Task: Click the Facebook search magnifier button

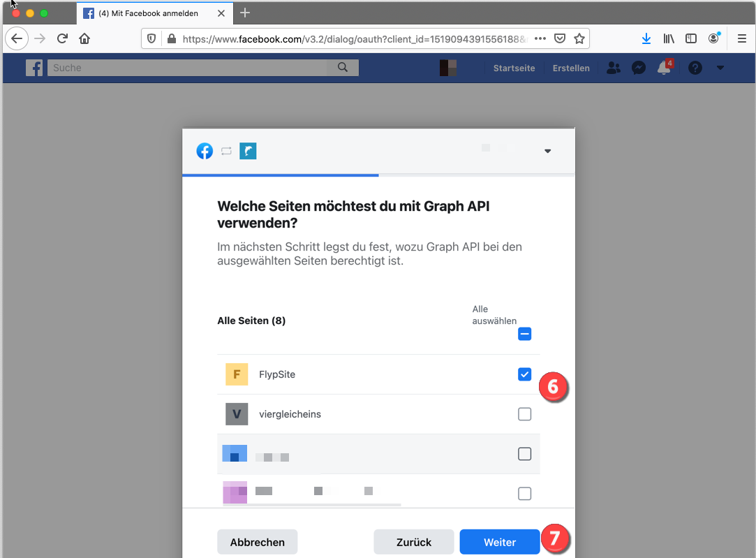Action: tap(343, 68)
